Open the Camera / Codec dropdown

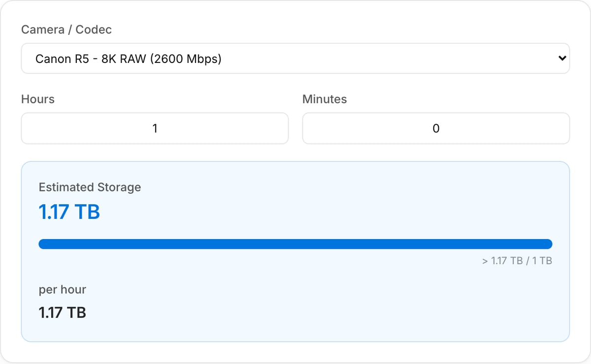pyautogui.click(x=295, y=59)
